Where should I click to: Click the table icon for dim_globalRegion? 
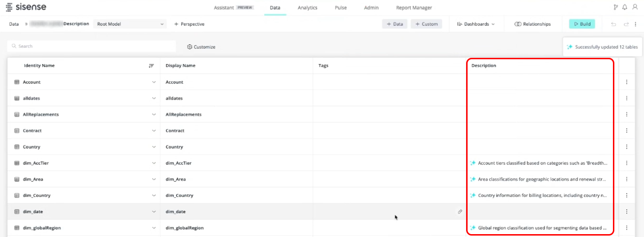point(17,228)
